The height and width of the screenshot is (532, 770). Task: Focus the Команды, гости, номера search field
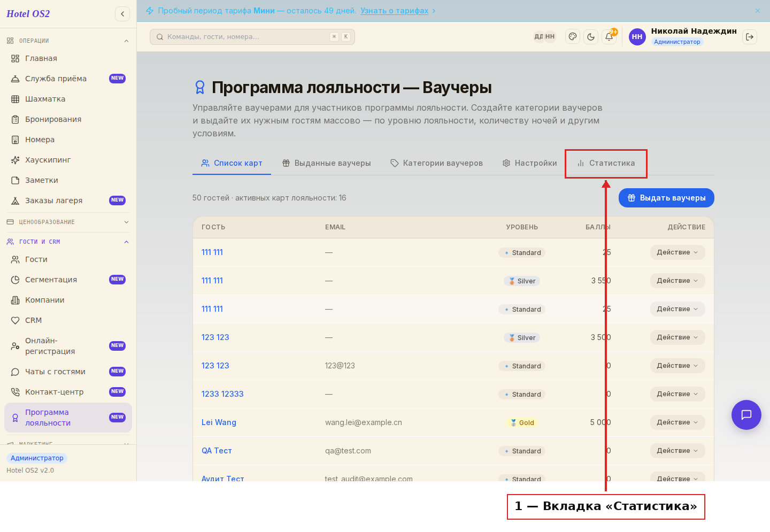(x=252, y=37)
